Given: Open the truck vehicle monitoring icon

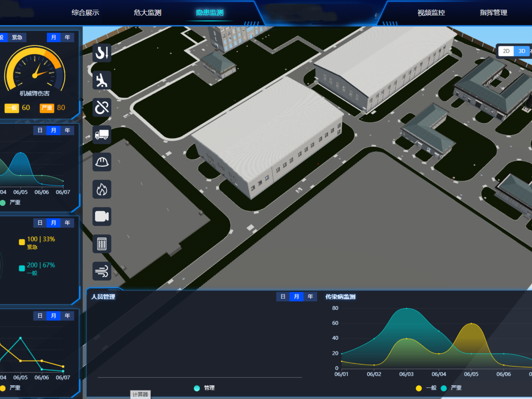Looking at the screenshot, I should [102, 135].
